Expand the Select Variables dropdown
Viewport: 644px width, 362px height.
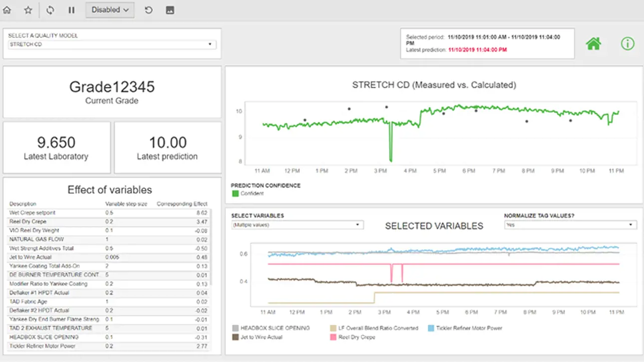click(x=297, y=225)
